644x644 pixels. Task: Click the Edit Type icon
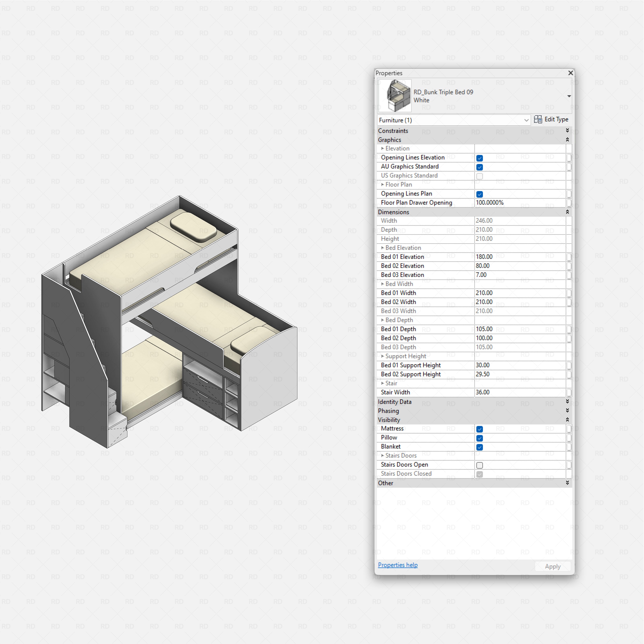[538, 119]
